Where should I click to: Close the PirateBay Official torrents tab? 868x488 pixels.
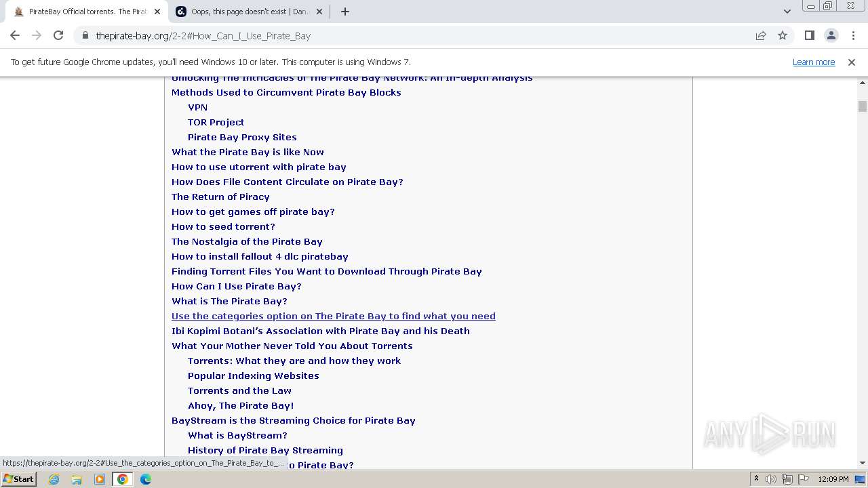[157, 12]
